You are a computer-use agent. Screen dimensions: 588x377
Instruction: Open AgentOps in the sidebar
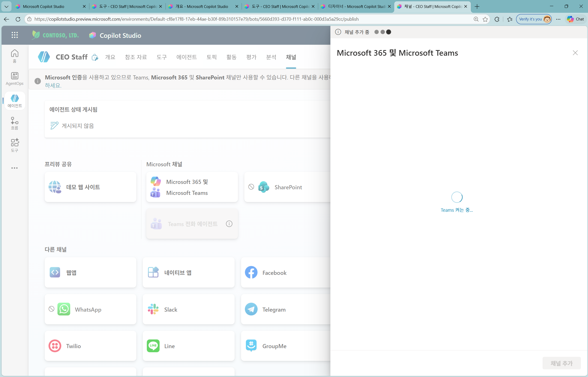15,78
